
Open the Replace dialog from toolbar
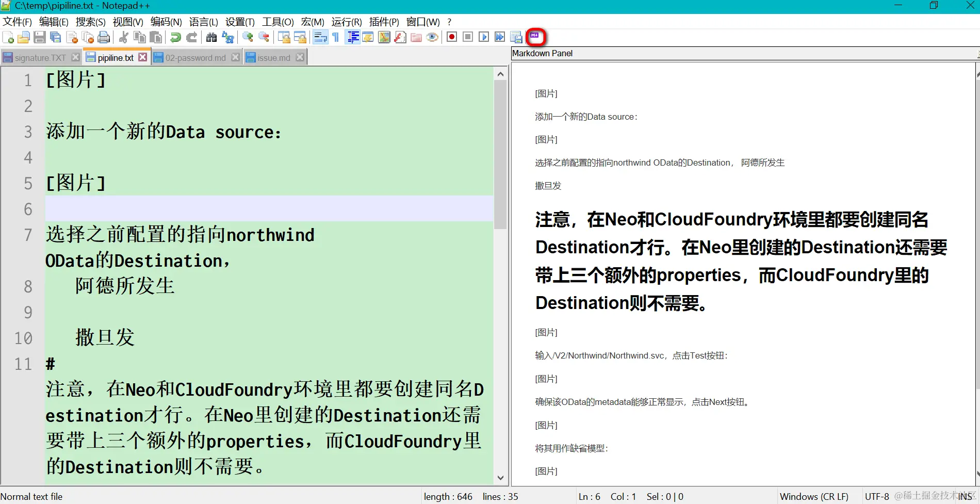[227, 37]
